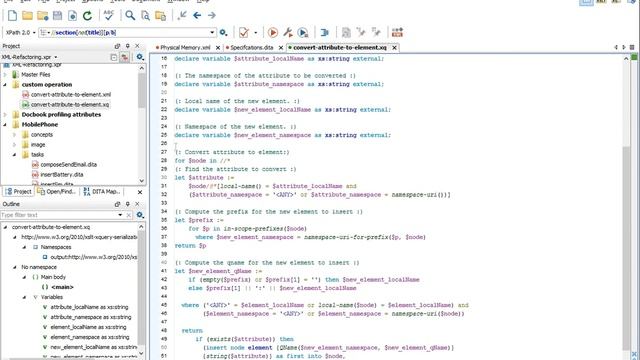Image resolution: width=640 pixels, height=360 pixels.
Task: Open composeSendEmail.dita file
Action: coord(69,164)
